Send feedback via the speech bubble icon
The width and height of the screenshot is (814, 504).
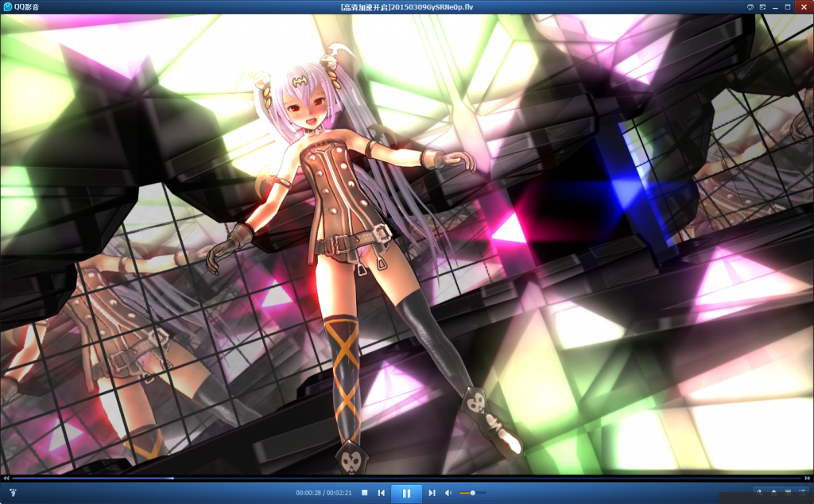[750, 7]
